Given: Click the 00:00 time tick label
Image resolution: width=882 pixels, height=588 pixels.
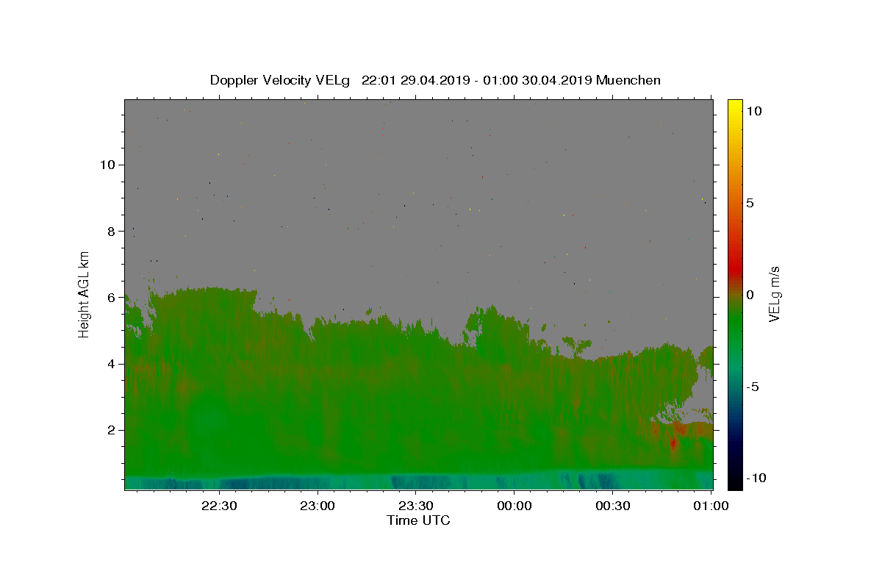Looking at the screenshot, I should coord(514,506).
